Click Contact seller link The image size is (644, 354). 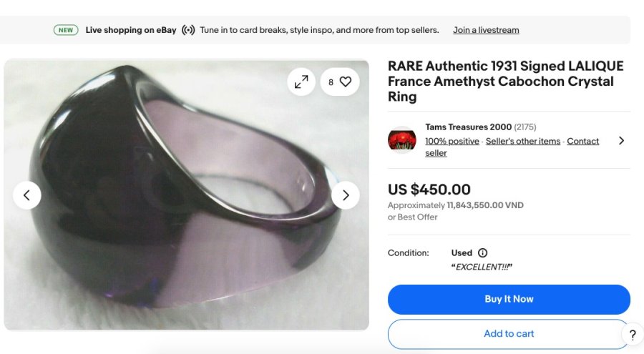582,141
